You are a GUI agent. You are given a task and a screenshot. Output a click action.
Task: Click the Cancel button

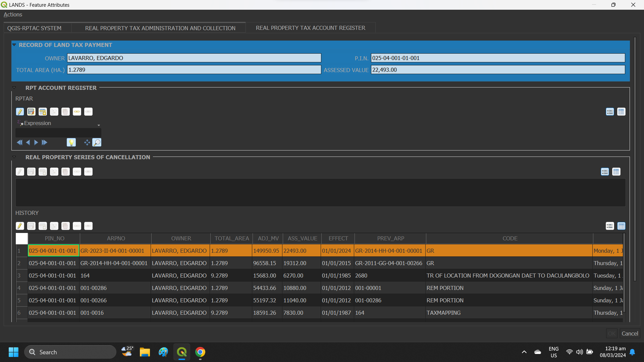pyautogui.click(x=629, y=334)
